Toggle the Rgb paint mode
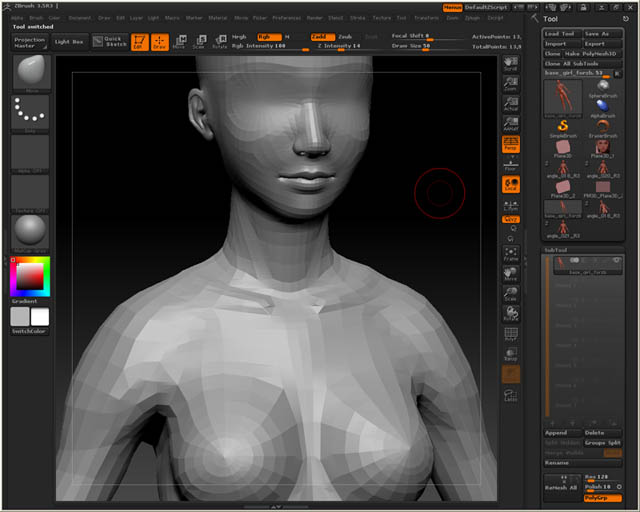Screen dimensions: 640x512 click(x=269, y=37)
